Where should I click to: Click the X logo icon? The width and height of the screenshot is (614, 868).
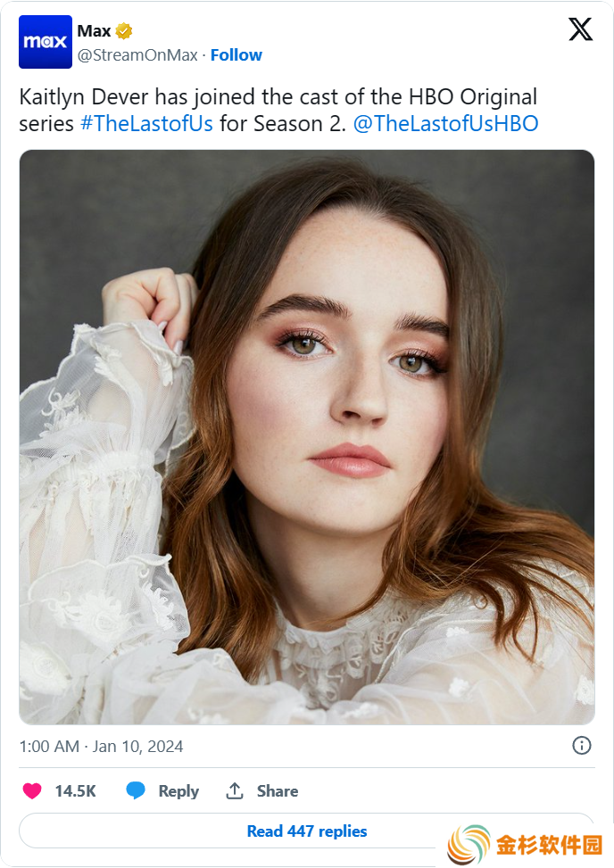(580, 29)
